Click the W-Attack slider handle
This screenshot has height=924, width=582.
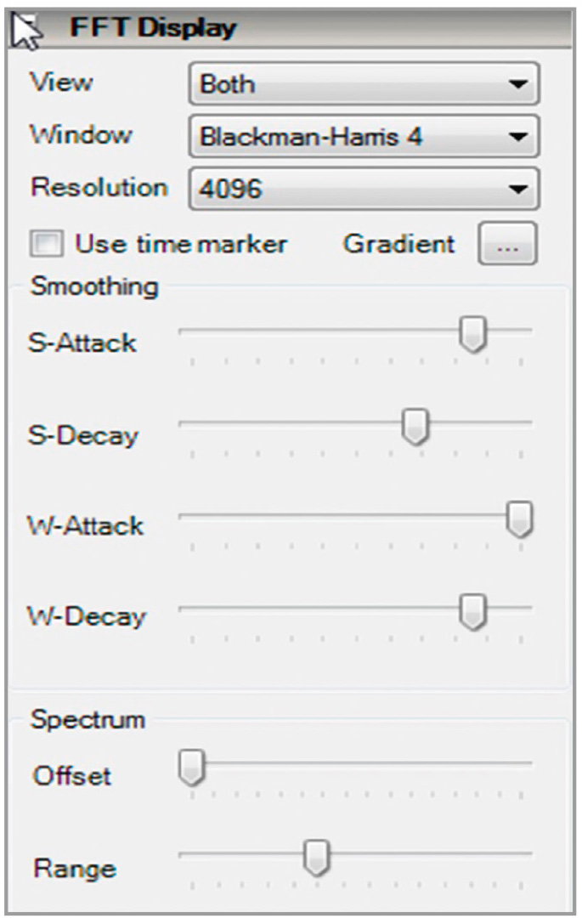[520, 519]
